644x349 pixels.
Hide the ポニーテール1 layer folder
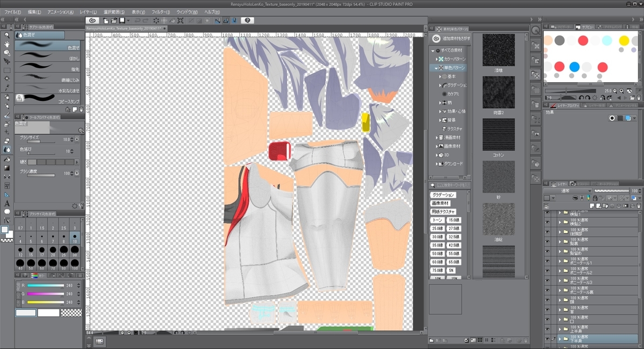[547, 261]
